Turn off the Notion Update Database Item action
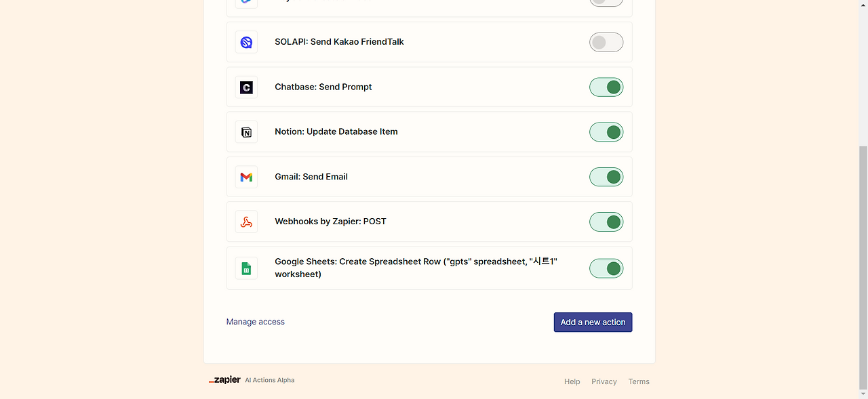868x399 pixels. 606,131
